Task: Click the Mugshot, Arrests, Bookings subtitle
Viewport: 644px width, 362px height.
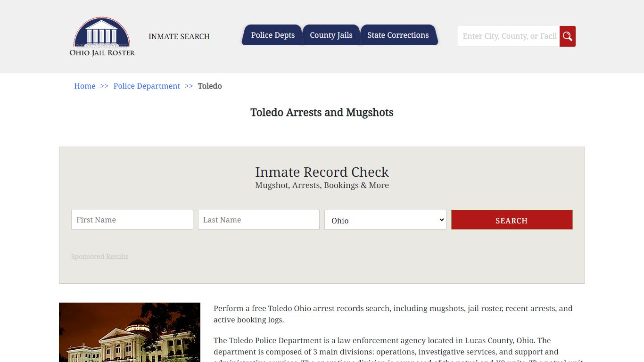Action: (x=322, y=185)
